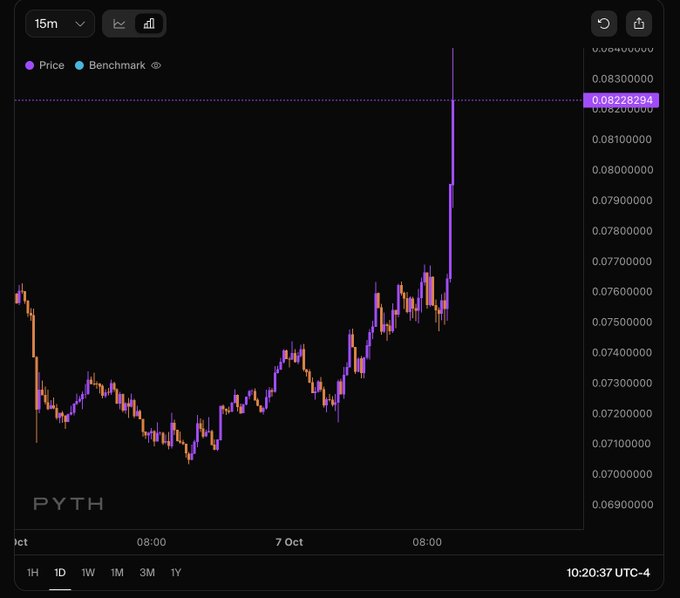680x598 pixels.
Task: Click the 0.07700000 price axis label
Action: point(622,261)
